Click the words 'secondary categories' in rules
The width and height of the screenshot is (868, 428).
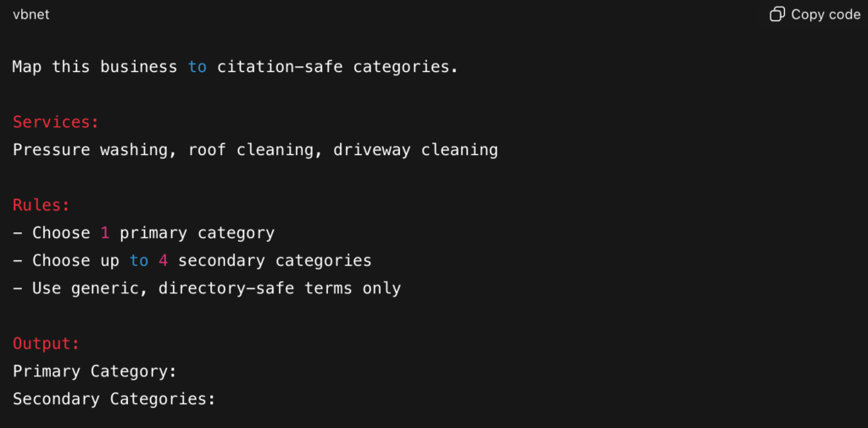tap(275, 260)
